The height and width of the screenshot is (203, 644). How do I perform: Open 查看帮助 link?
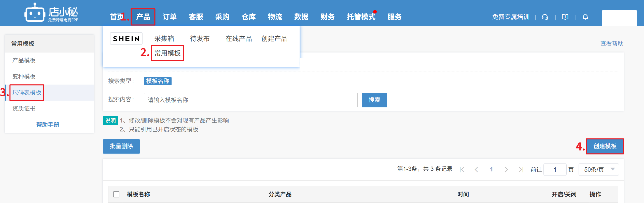(612, 44)
